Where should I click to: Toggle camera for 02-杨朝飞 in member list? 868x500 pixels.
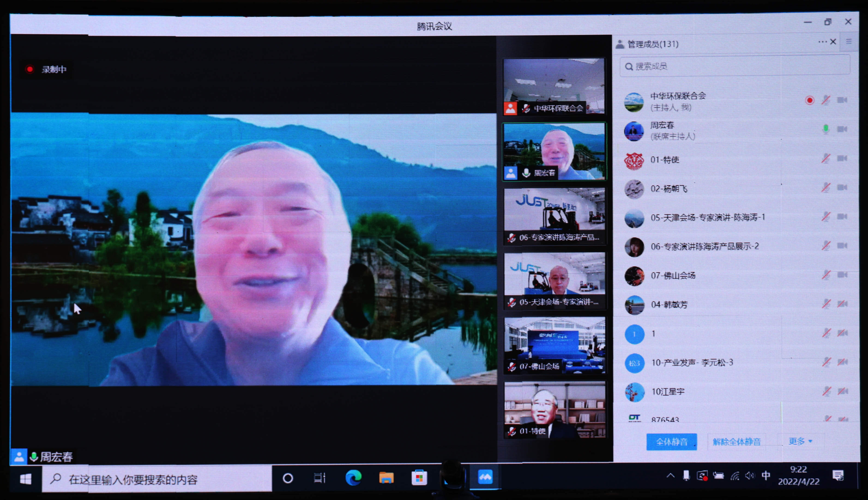coord(842,188)
